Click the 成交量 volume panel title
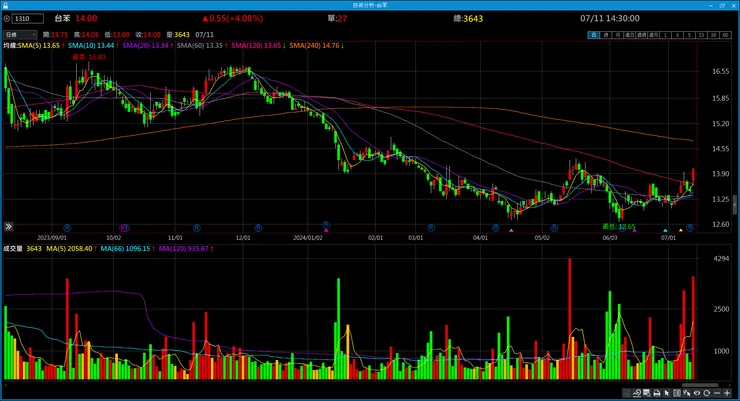Viewport: 740px width, 401px height. point(13,249)
